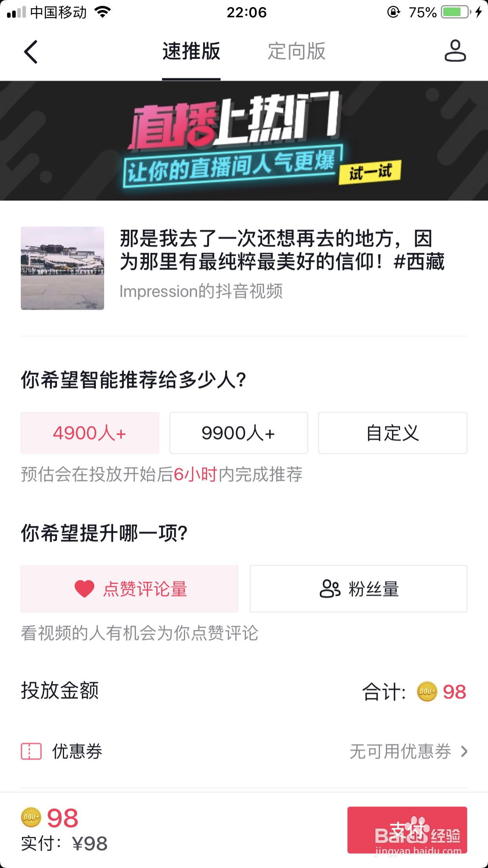Tap the DOU+ coin beside total
This screenshot has width=488, height=868.
tap(427, 691)
